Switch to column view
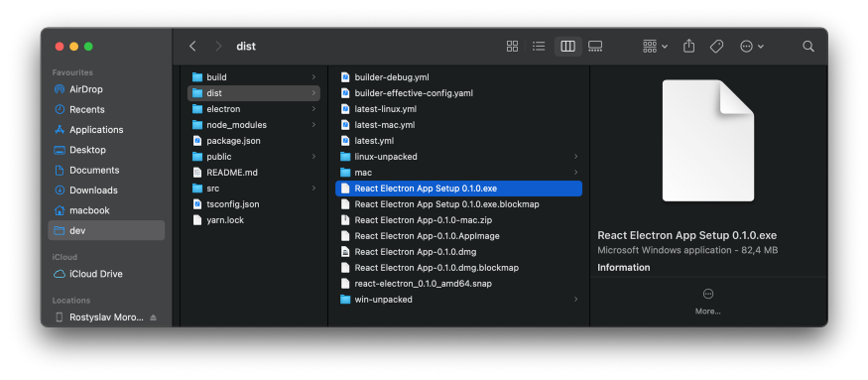 click(568, 47)
